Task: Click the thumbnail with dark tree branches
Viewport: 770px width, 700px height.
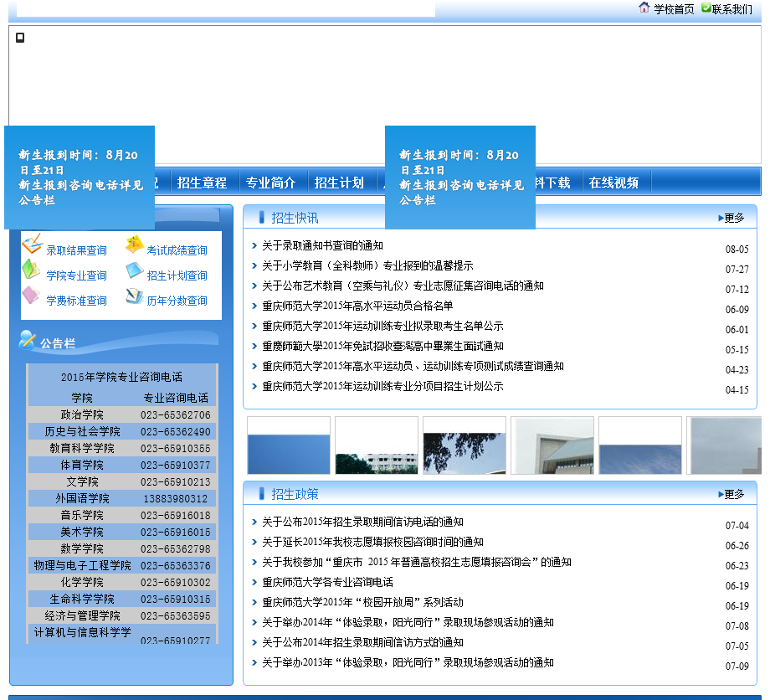Action: tap(465, 445)
